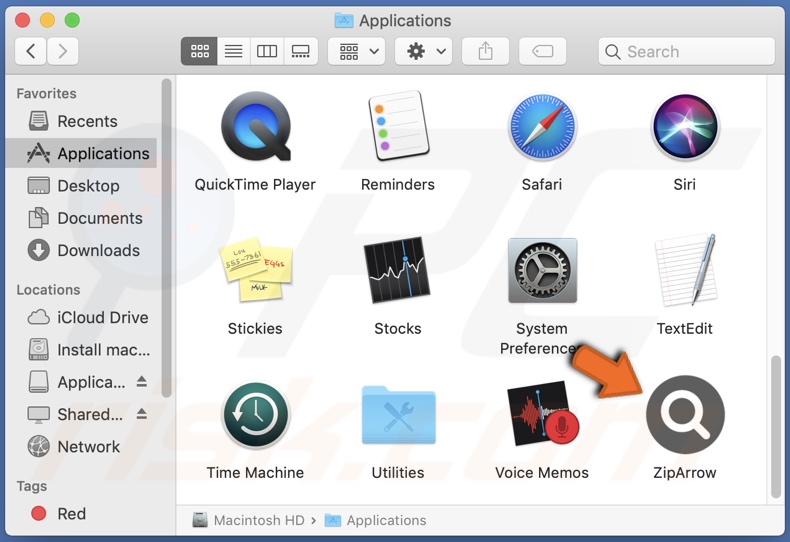Open the QuickTime Player app icon

[256, 126]
